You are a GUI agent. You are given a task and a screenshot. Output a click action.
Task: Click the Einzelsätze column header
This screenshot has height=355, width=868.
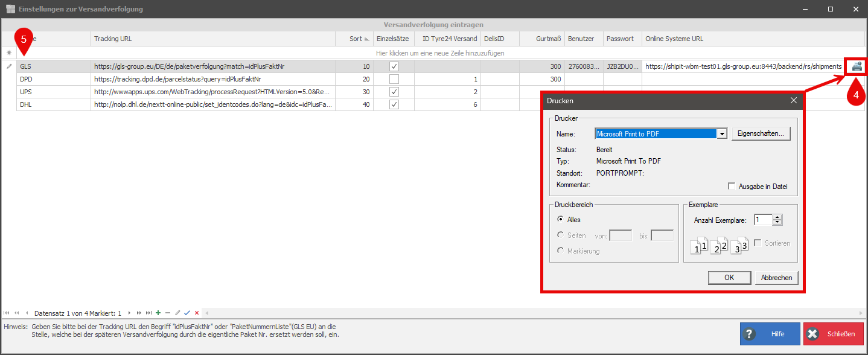point(394,39)
